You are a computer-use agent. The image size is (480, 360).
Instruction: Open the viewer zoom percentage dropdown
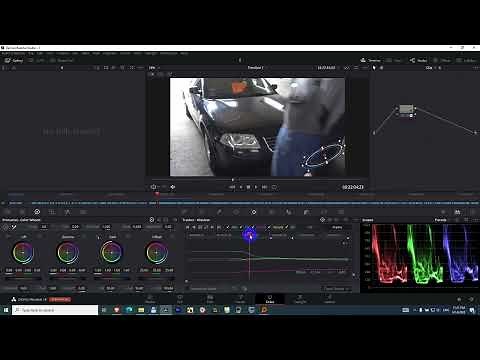[154, 68]
